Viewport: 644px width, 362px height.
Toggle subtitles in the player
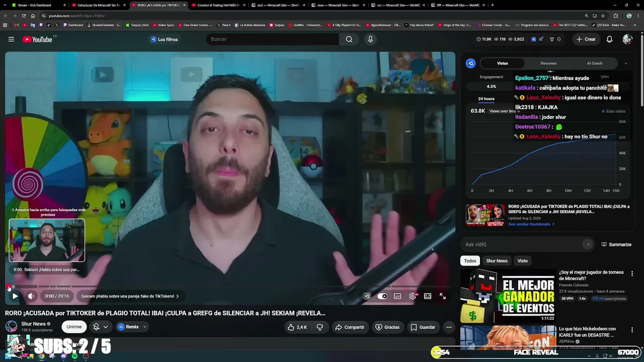(397, 296)
